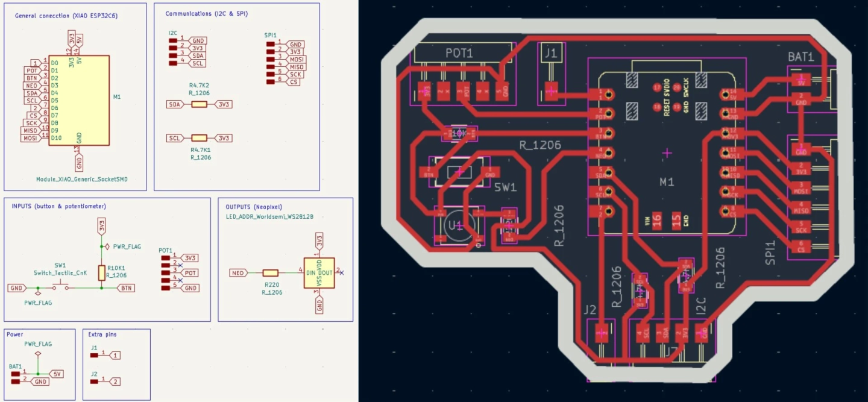Click the BTN output label near SW1
Viewport: 868px width, 402px height.
[x=125, y=288]
